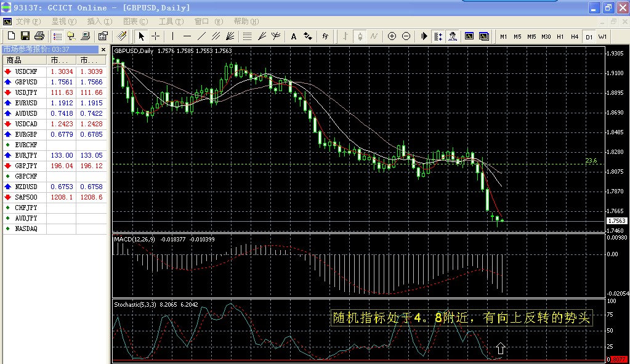The image size is (630, 364).
Task: Select the Fibonacci Fan tool
Action: coord(262,36)
